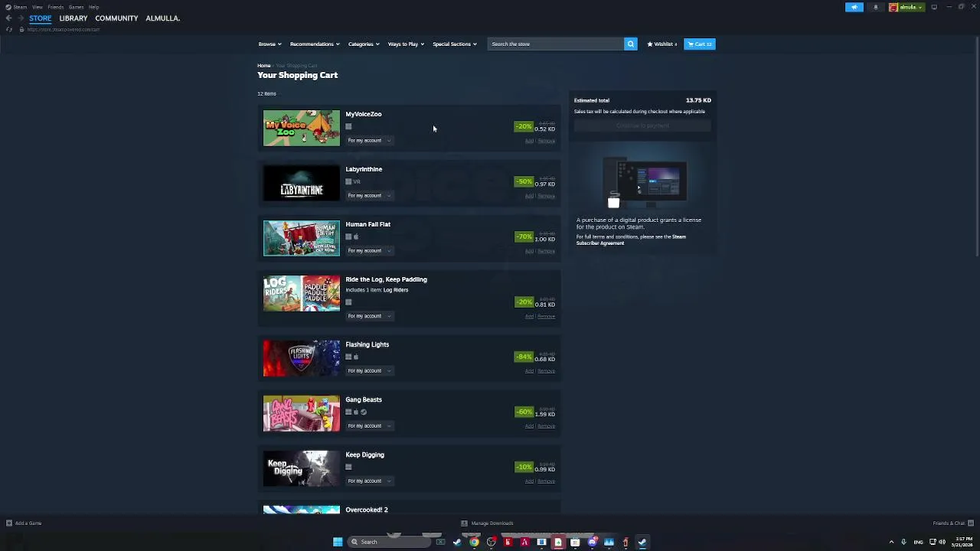Click the active Steam taskbar icon

tap(642, 542)
